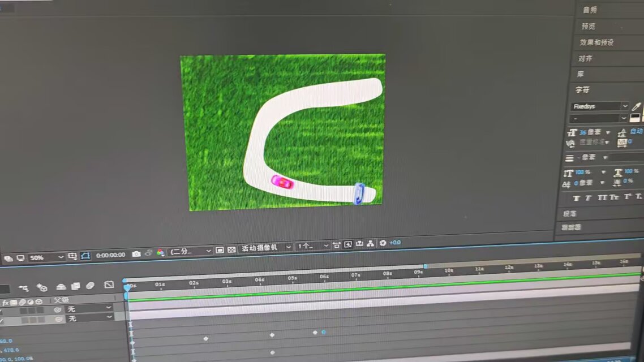Select the eyedropper in the Character panel
The height and width of the screenshot is (362, 644).
[x=637, y=106]
